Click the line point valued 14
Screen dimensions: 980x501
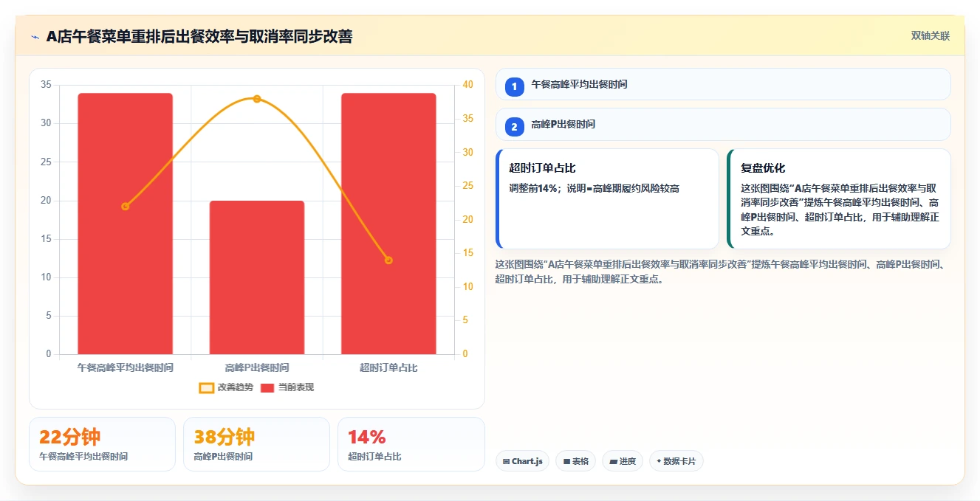[388, 260]
